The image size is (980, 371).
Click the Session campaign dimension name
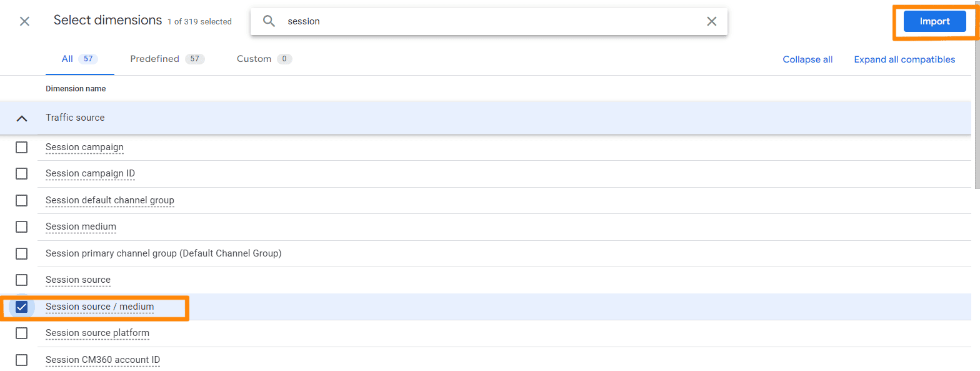pyautogui.click(x=84, y=147)
